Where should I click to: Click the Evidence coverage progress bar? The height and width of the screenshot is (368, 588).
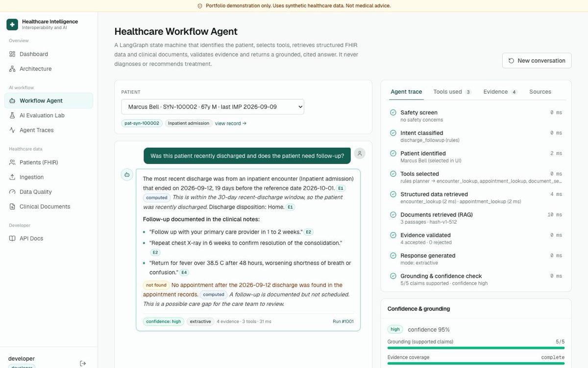click(476, 364)
